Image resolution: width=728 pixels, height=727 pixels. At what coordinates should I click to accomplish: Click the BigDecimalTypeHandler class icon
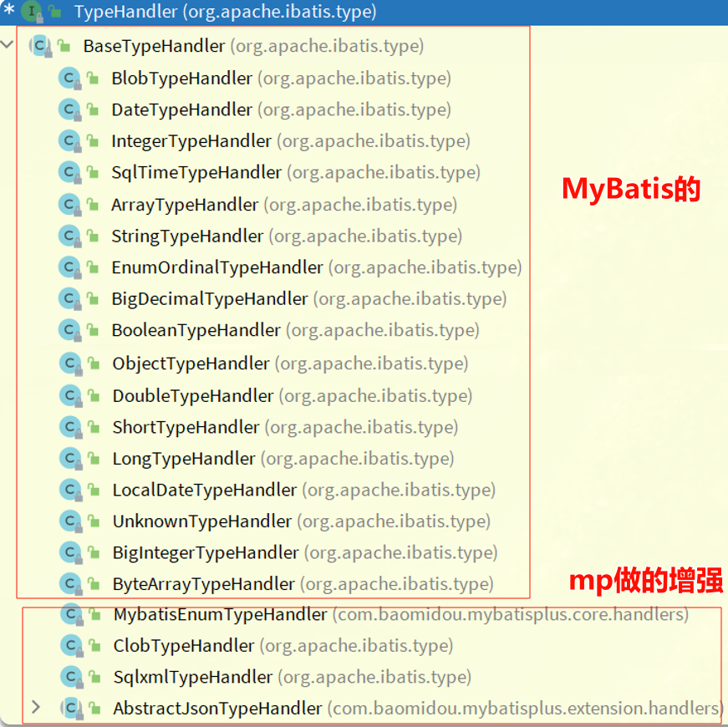[x=69, y=298]
